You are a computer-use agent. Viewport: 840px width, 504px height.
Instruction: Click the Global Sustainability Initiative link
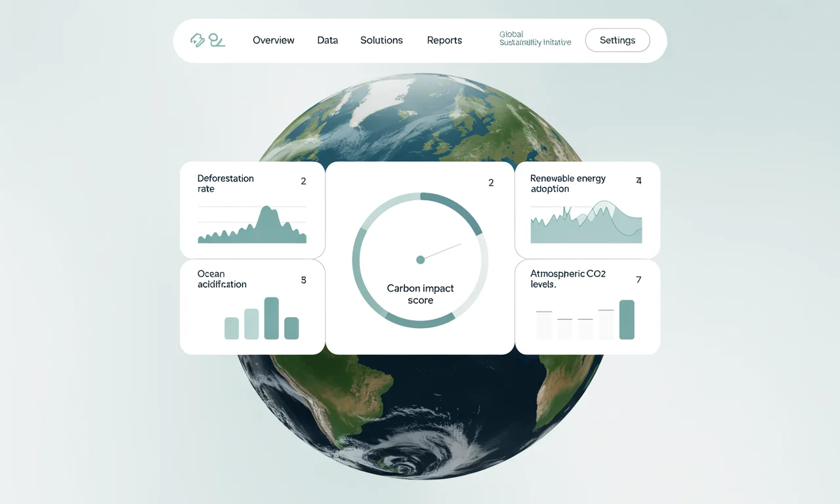coord(535,38)
